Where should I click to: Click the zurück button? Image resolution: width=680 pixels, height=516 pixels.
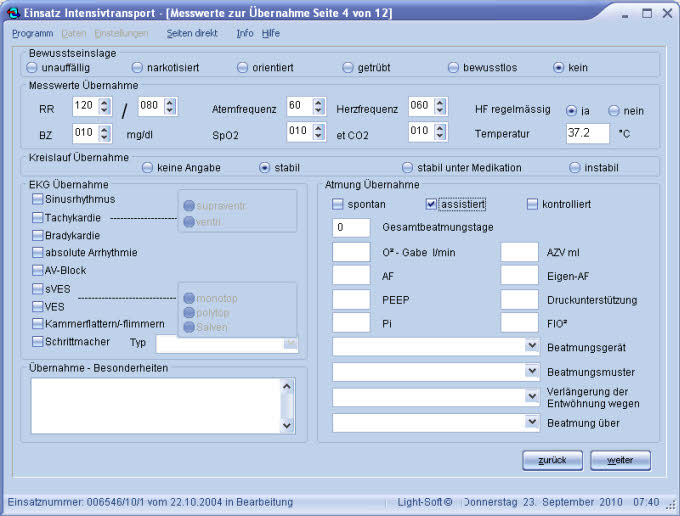coord(552,460)
